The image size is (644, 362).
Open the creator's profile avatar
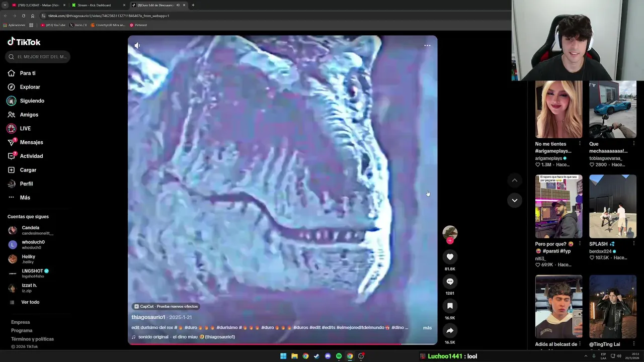[450, 233]
